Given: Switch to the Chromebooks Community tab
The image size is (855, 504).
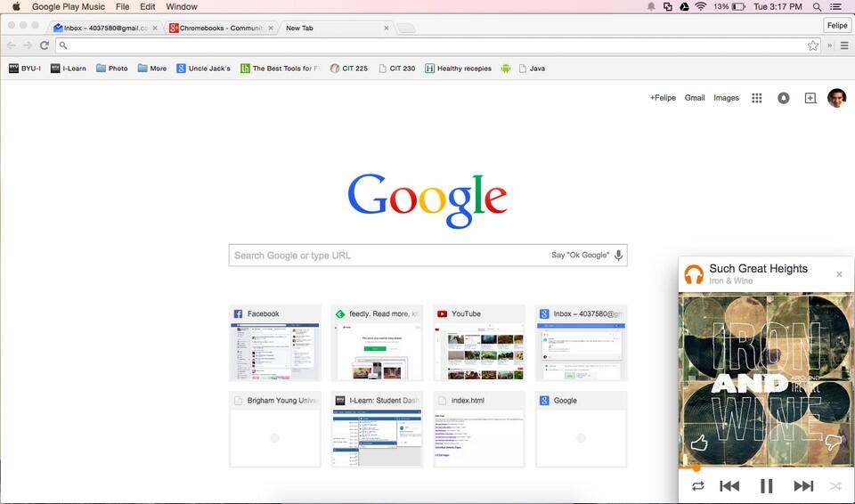Looking at the screenshot, I should 220,28.
